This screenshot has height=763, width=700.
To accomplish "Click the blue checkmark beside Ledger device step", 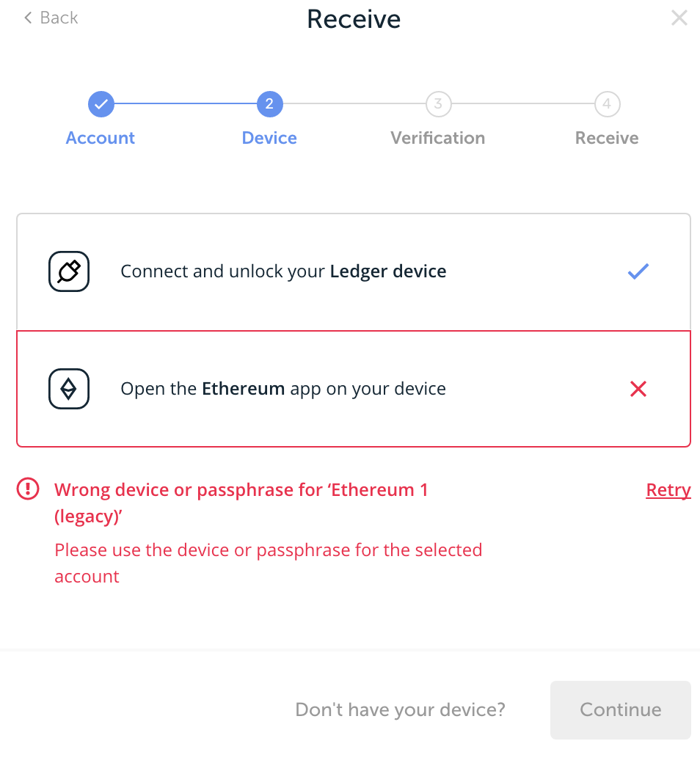I will click(x=638, y=271).
